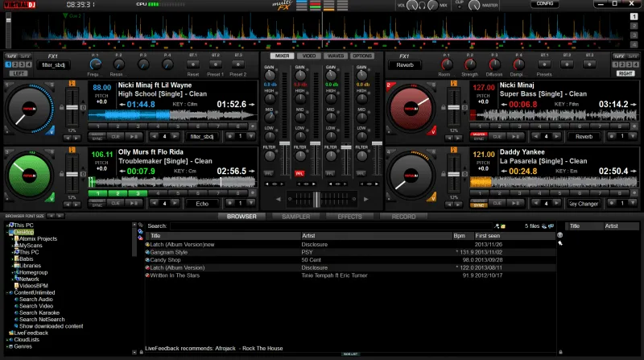Select FX slot 2 in left FX panel
Viewport: 644px width, 360px height.
coord(15,64)
